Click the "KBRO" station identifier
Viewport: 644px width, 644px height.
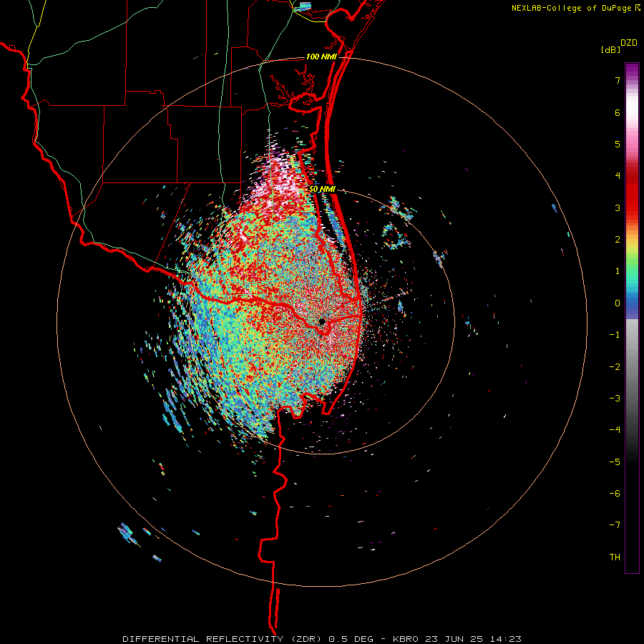406,639
